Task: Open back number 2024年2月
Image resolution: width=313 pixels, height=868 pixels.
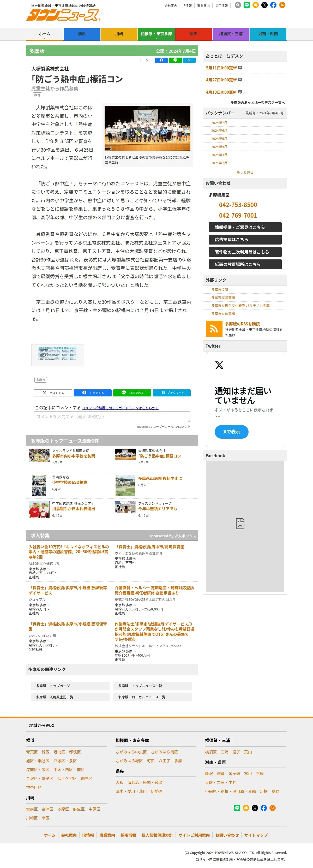Action: (x=219, y=163)
